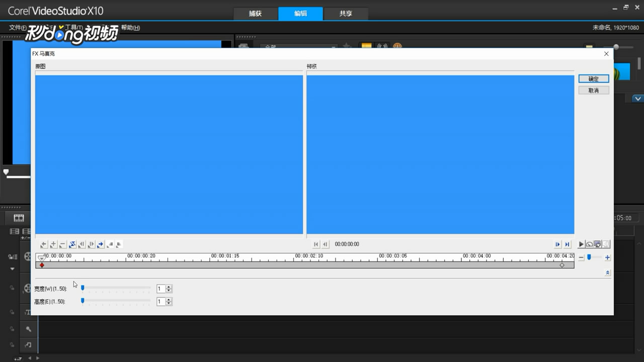Click the dialog timeline playhead handle
644x362 pixels.
coord(42,258)
